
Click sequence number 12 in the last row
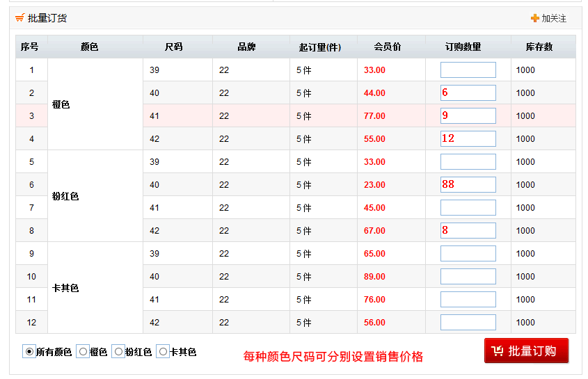[x=31, y=323]
